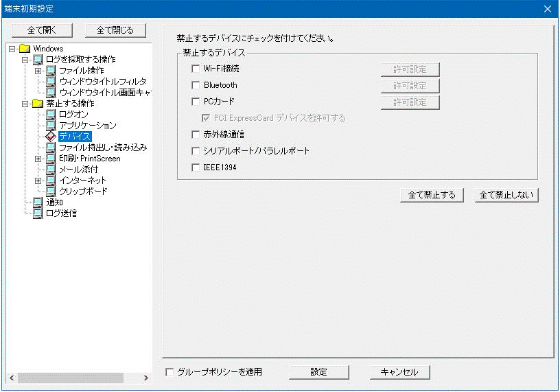Click the monitor icon beside ログを採取する操作
560x392 pixels.
click(38, 59)
